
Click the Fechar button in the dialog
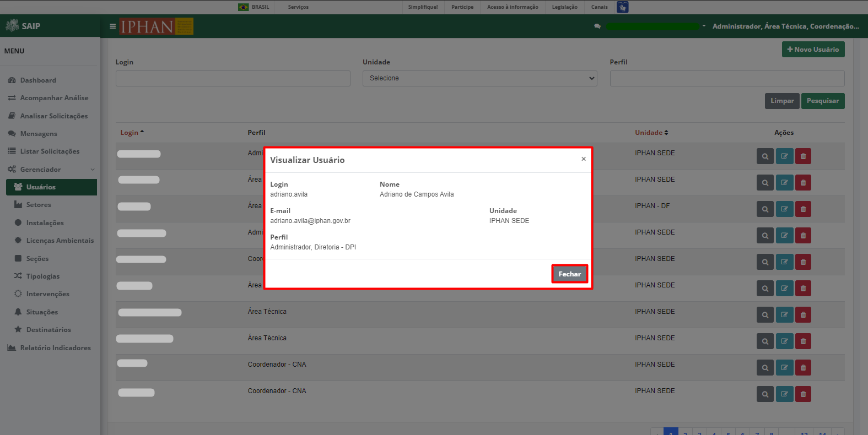point(569,274)
